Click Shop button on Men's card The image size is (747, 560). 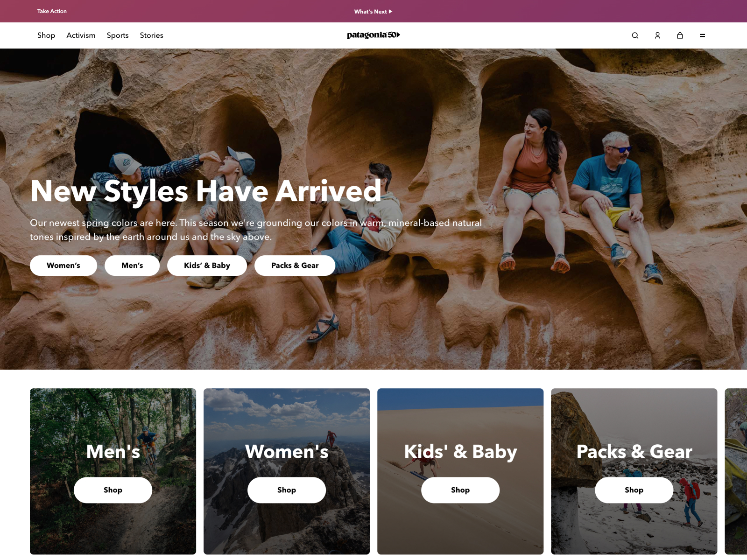click(113, 490)
